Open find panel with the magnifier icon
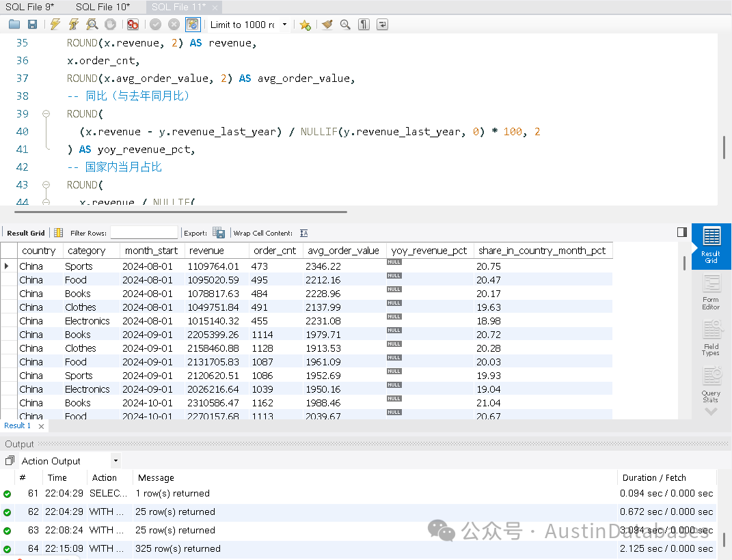732x560 pixels. pyautogui.click(x=345, y=25)
